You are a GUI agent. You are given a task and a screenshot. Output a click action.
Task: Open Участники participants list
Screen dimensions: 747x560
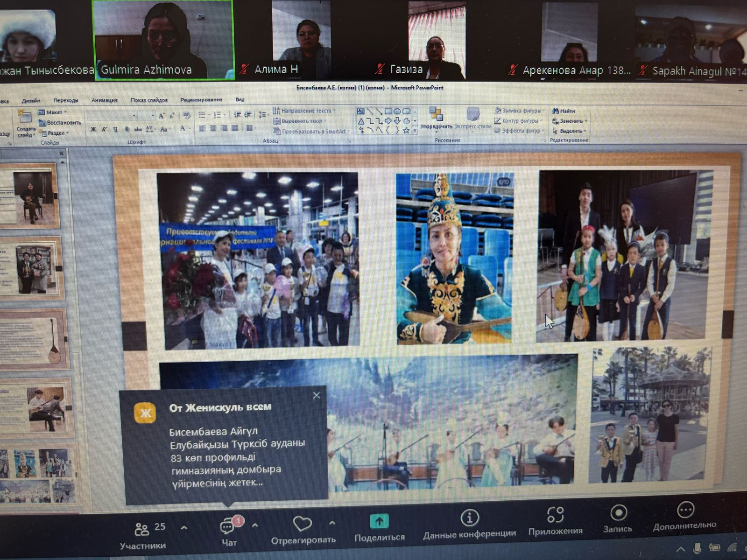[x=142, y=529]
